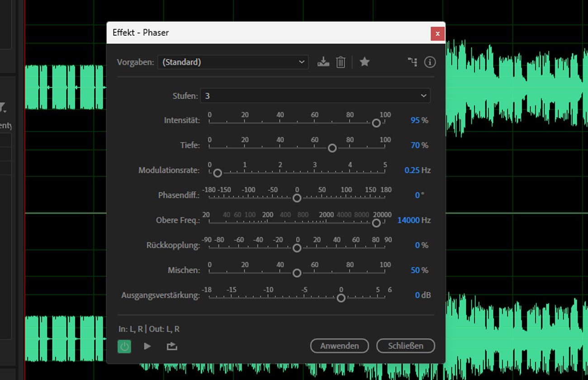Select the Mischen slider knob
The height and width of the screenshot is (380, 588).
coord(297,273)
